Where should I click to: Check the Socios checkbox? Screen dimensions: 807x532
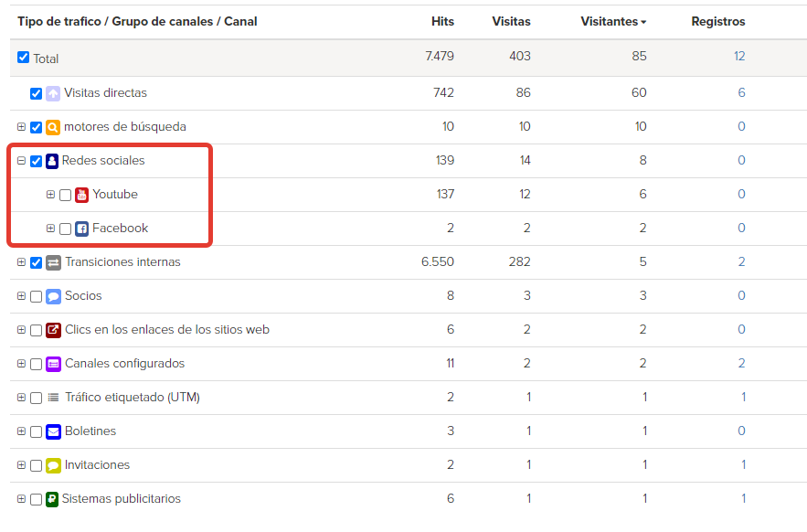[x=36, y=297]
